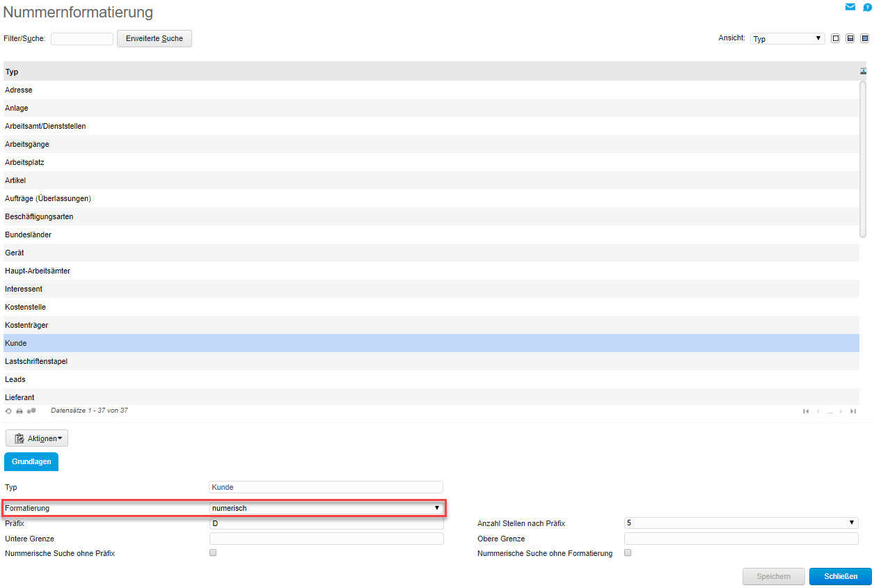
Task: Click the Filter/Suche input field
Action: 82,39
